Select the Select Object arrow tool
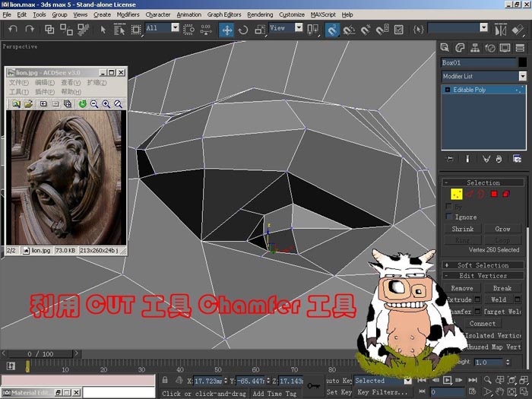This screenshot has width=532, height=399. pos(103,30)
